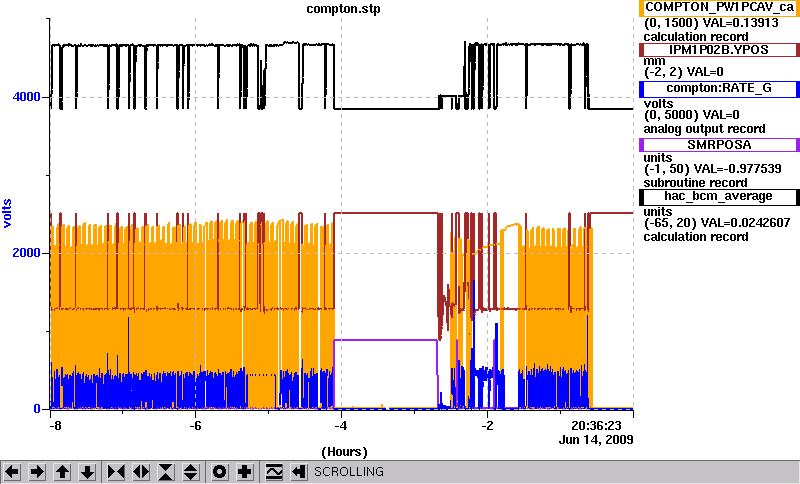Viewport: 800px width, 484px height.
Task: Click the circle auto-scale toolbar button
Action: tap(220, 472)
